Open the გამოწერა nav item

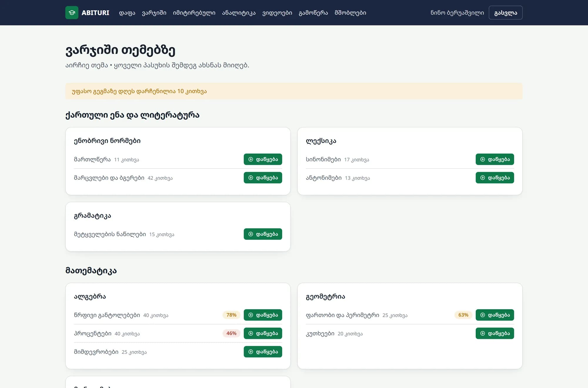click(x=313, y=13)
